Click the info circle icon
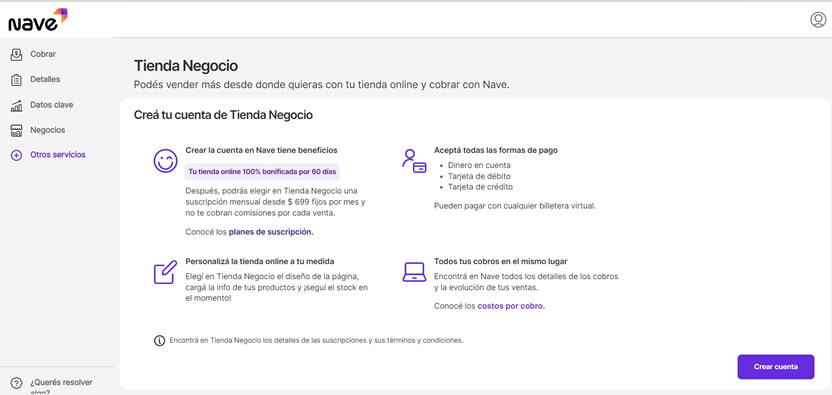The width and height of the screenshot is (832, 395). (159, 341)
